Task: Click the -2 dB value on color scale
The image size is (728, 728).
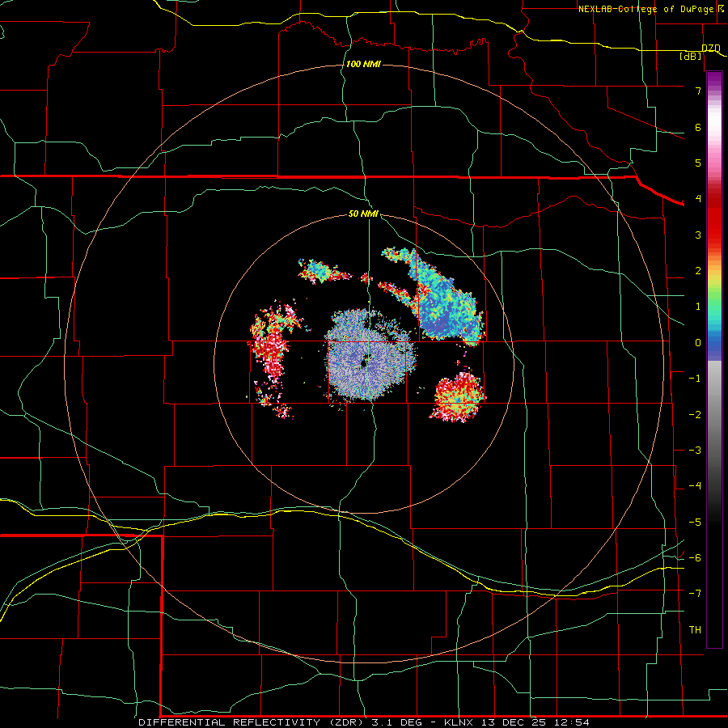Action: [695, 415]
